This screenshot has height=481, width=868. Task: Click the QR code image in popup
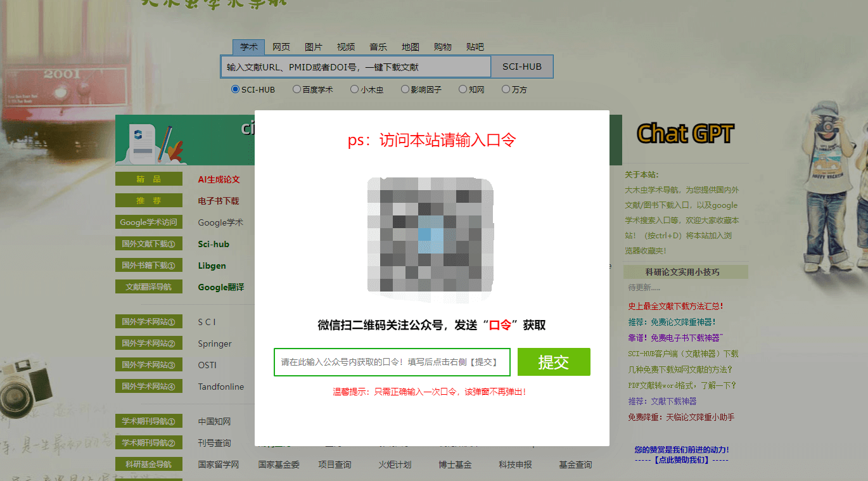(430, 236)
